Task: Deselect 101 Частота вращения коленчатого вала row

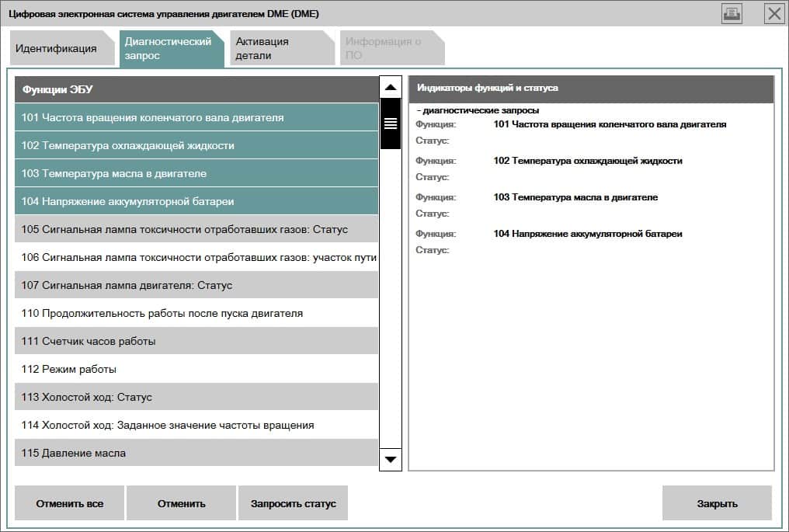Action: coord(196,117)
